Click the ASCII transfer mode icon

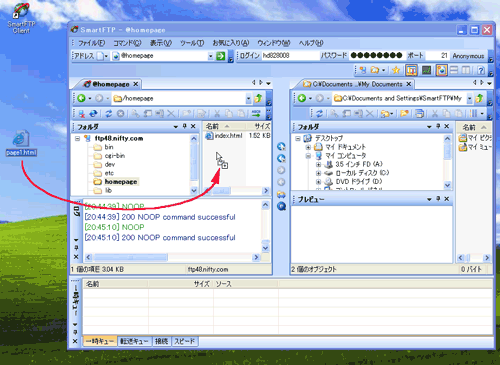click(x=256, y=114)
